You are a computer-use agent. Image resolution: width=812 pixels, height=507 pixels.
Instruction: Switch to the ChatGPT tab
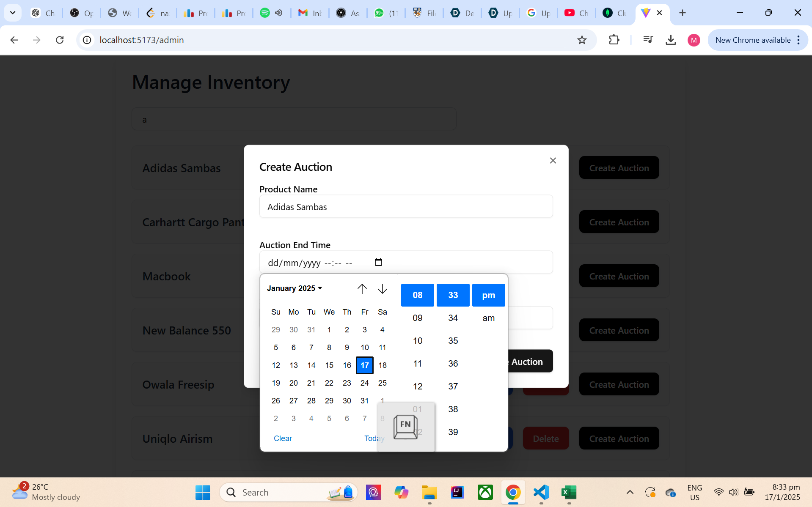(x=44, y=13)
